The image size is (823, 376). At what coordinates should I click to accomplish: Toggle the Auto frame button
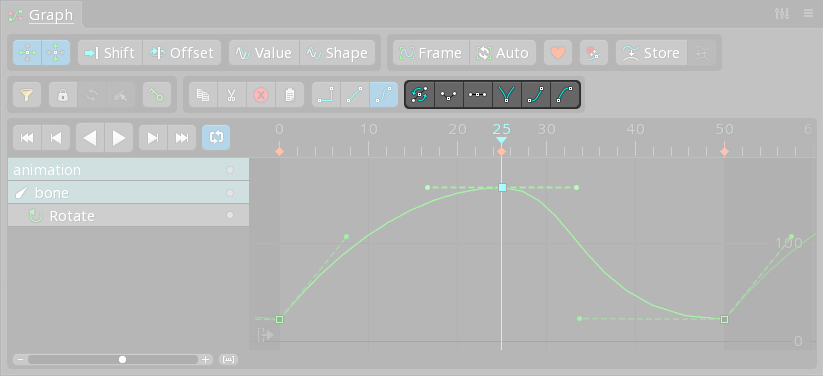click(x=503, y=53)
